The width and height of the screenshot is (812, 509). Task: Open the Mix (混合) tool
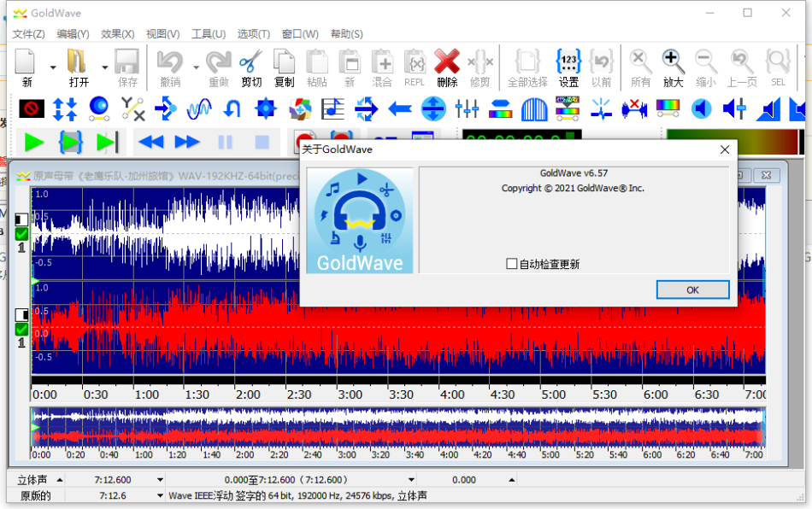[382, 67]
